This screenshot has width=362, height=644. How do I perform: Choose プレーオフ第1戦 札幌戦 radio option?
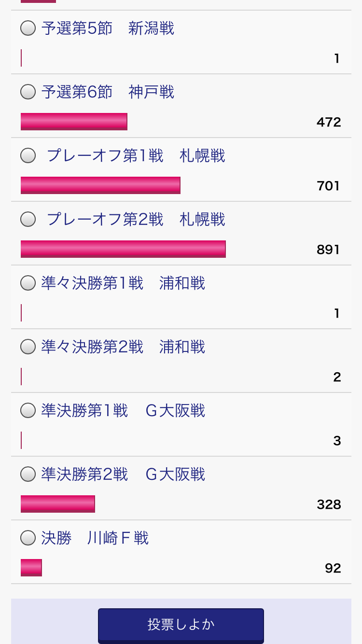tap(28, 155)
